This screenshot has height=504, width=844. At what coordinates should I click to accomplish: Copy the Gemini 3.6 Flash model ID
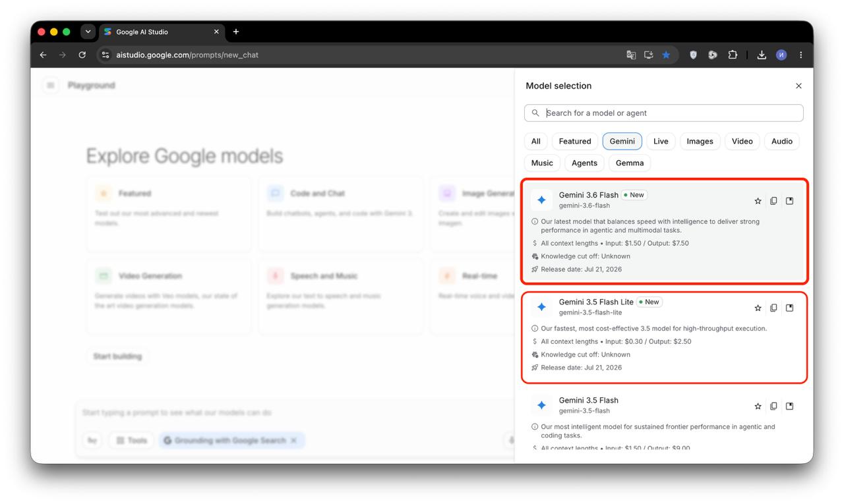point(773,201)
